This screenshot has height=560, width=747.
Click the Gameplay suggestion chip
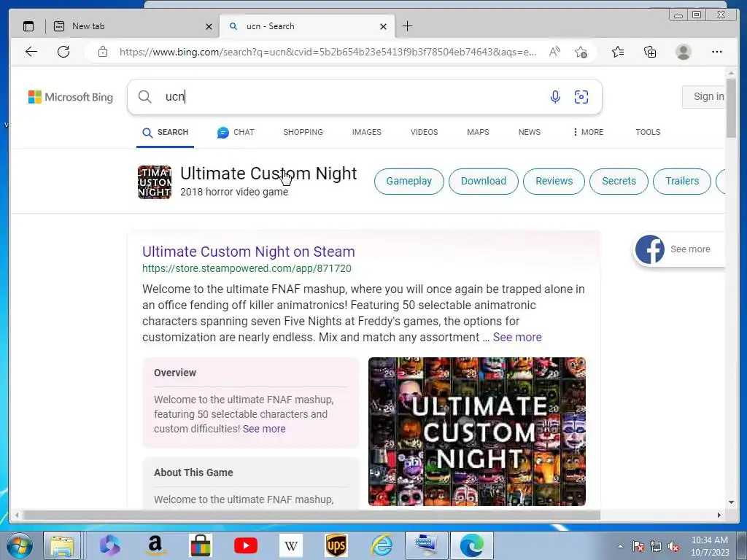click(409, 182)
